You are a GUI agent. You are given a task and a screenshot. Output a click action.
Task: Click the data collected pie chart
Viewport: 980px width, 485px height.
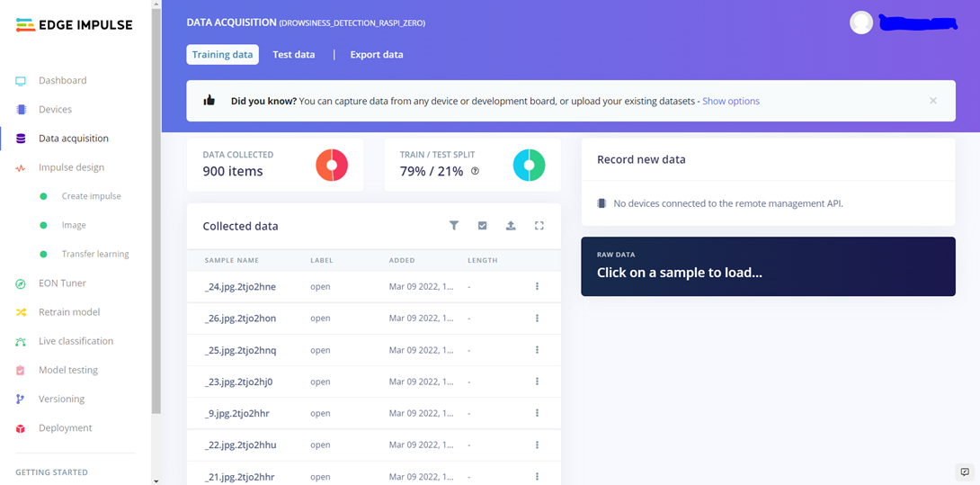point(332,166)
